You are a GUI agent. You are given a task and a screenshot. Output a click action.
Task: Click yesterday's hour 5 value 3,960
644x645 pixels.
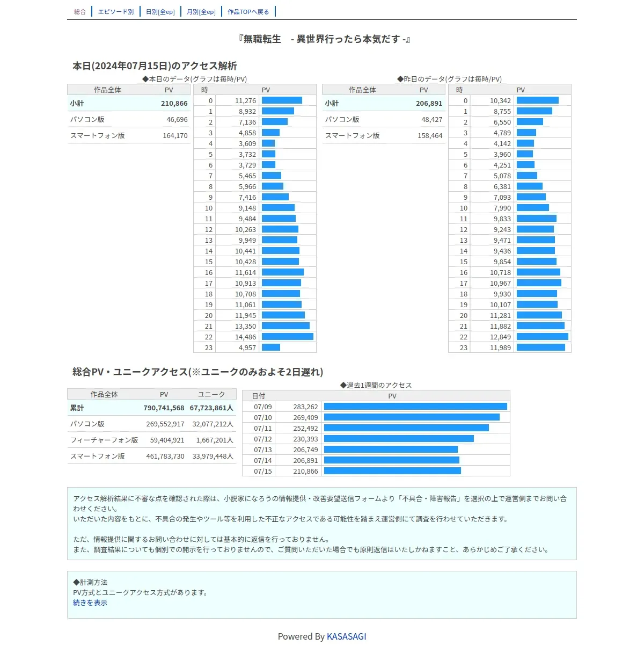(x=502, y=155)
